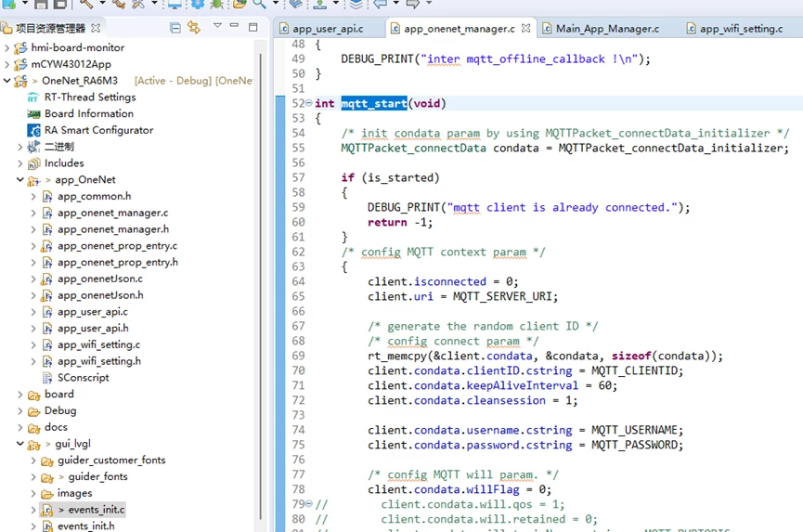The width and height of the screenshot is (803, 532).
Task: Maximize the project explorer panel
Action: tap(253, 28)
